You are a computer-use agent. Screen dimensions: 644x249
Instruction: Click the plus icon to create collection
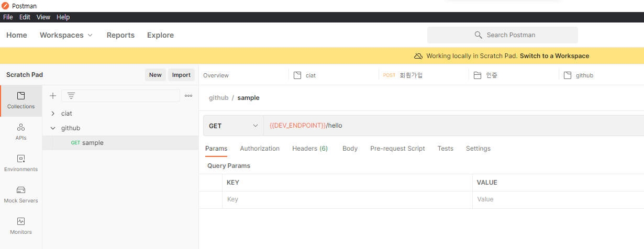pos(53,96)
